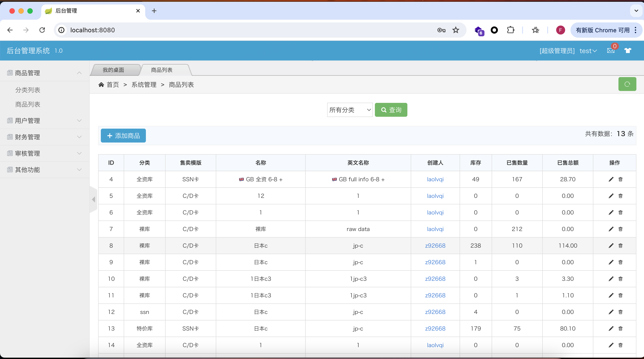Viewport: 644px width, 359px height.
Task: Click the 添加商品 button
Action: click(x=123, y=136)
